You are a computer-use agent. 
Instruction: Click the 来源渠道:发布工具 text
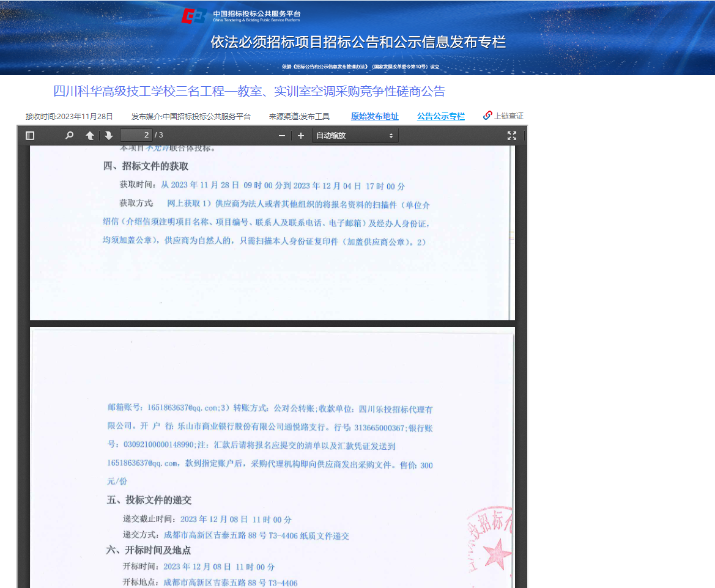pyautogui.click(x=299, y=116)
